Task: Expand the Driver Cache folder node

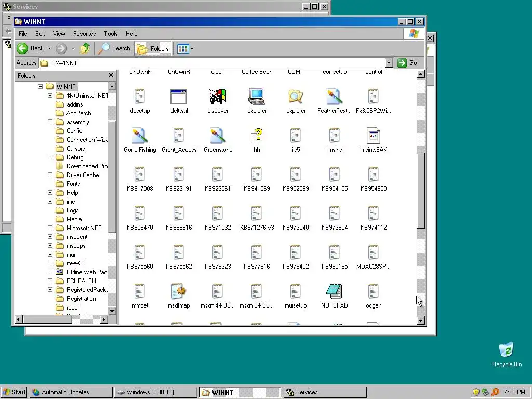Action: coord(50,175)
